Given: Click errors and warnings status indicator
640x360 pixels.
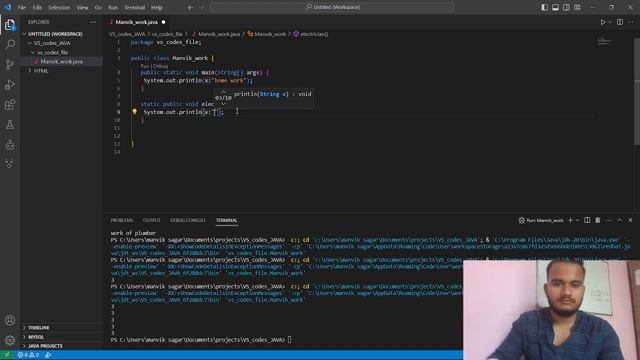Looking at the screenshot, I should (28, 355).
